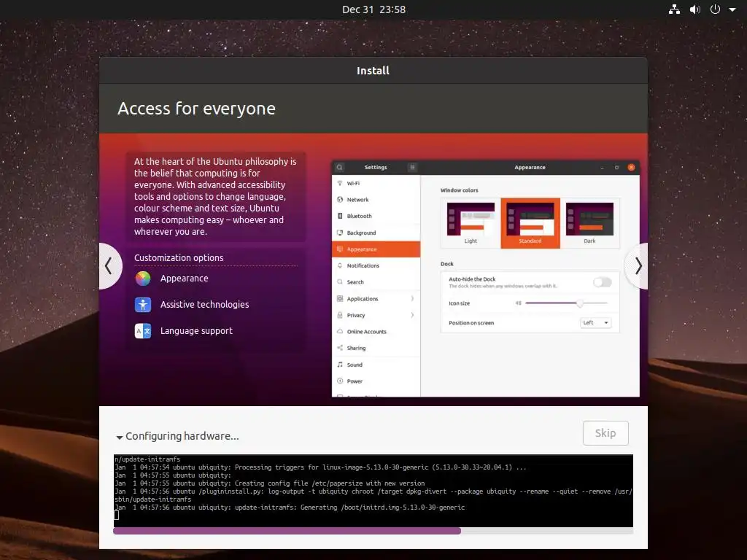Click the Online Accounts cloud icon
Image resolution: width=747 pixels, height=560 pixels.
[340, 332]
